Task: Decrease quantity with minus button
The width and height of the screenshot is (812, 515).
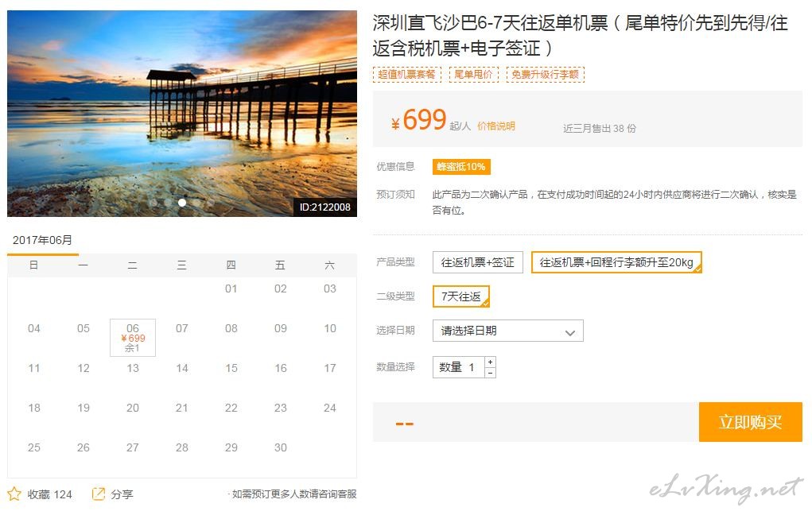Action: point(490,373)
